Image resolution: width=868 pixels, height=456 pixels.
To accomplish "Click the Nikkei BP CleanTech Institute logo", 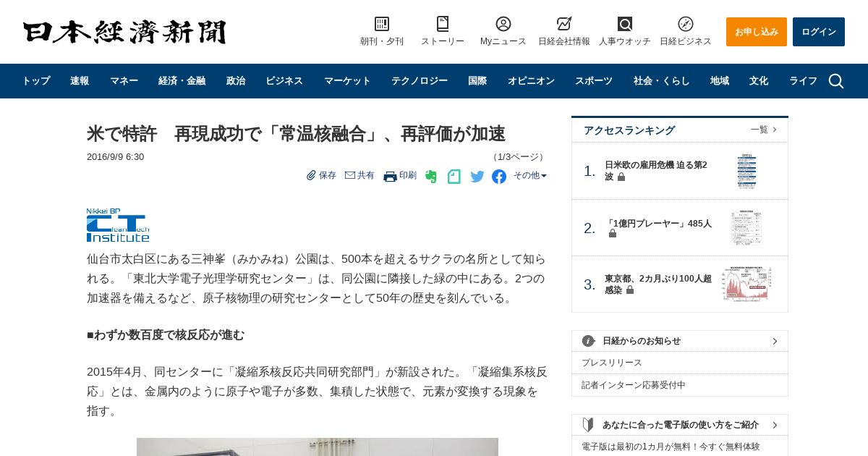I will [118, 225].
